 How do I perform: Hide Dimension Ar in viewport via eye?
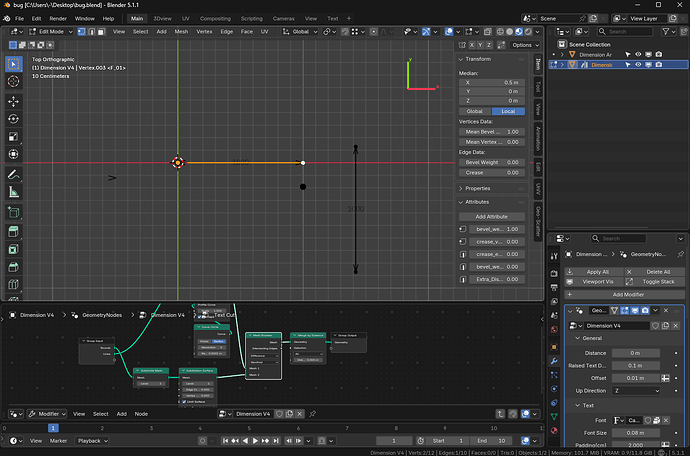point(638,55)
